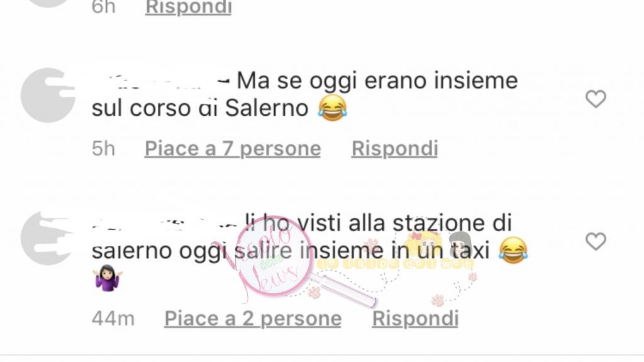Click the 44m timestamp

[113, 319]
